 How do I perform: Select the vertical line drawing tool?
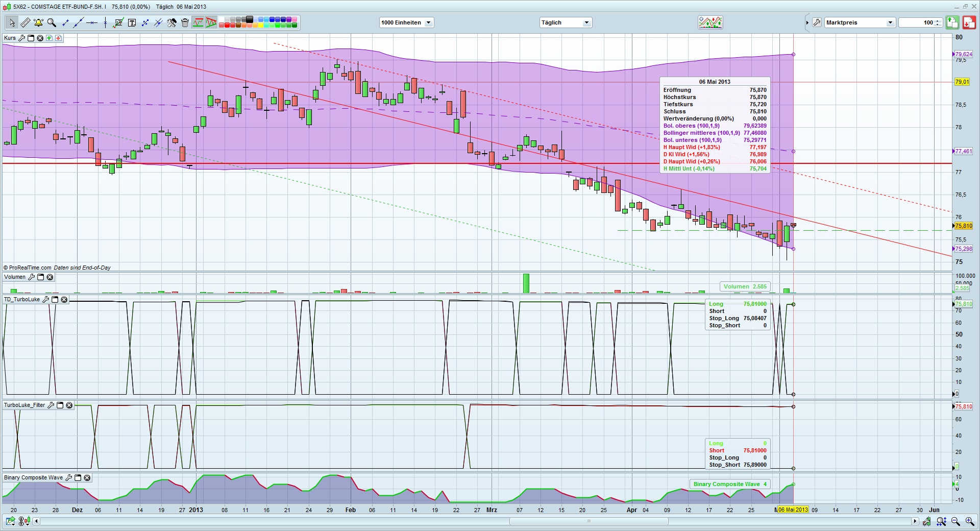[x=105, y=22]
